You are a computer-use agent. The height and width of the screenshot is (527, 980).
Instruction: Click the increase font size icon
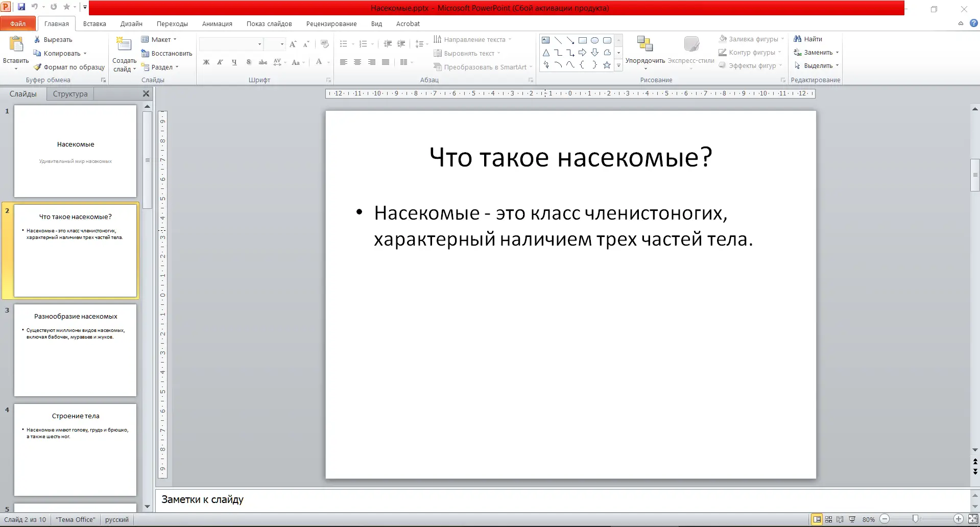coord(293,44)
